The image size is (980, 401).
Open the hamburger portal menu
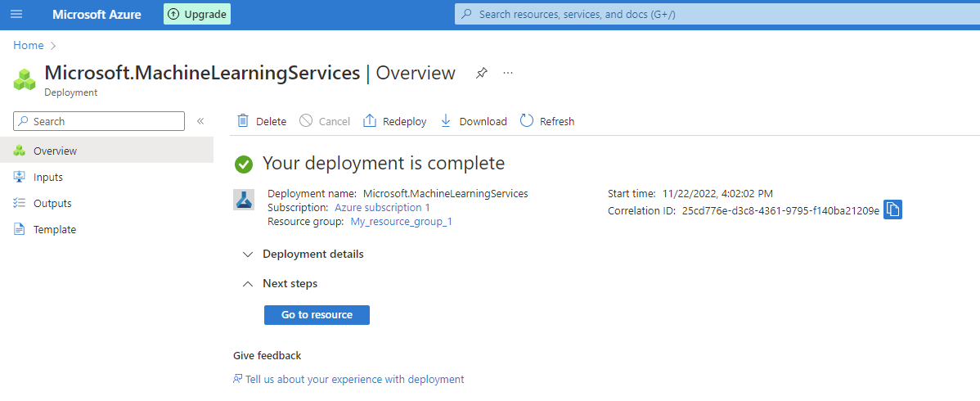point(17,14)
